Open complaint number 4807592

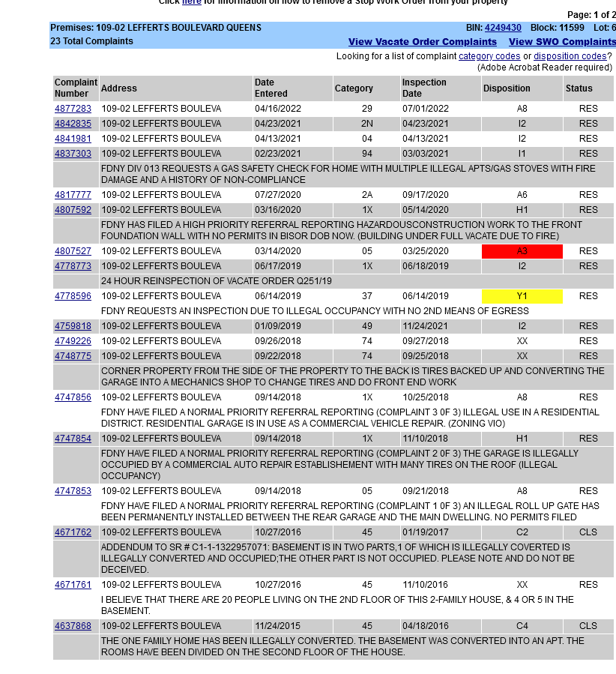point(73,210)
